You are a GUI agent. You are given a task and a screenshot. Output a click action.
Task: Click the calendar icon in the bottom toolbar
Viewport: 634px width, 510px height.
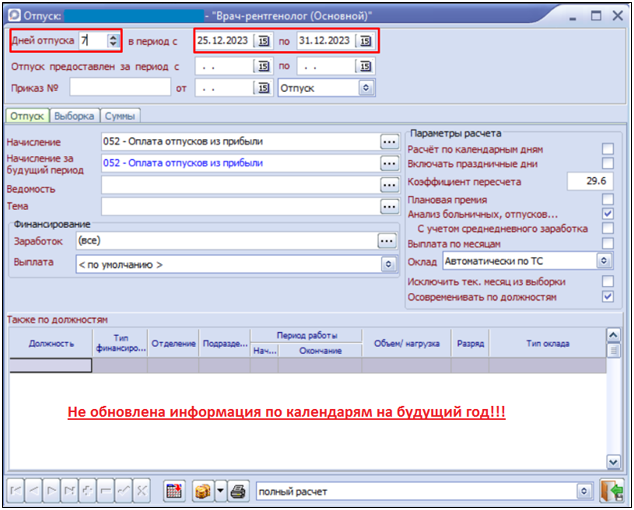(173, 491)
